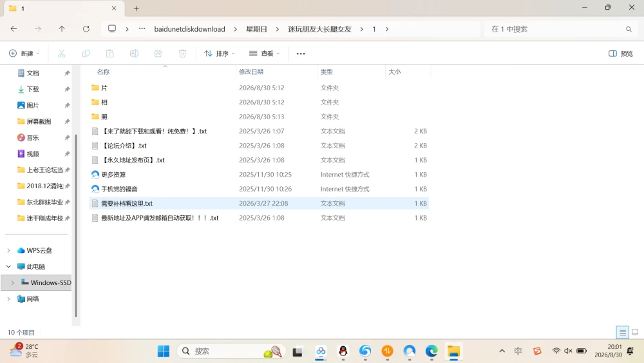Toggle the 预览 preview pane
This screenshot has width=644, height=363.
pos(621,54)
